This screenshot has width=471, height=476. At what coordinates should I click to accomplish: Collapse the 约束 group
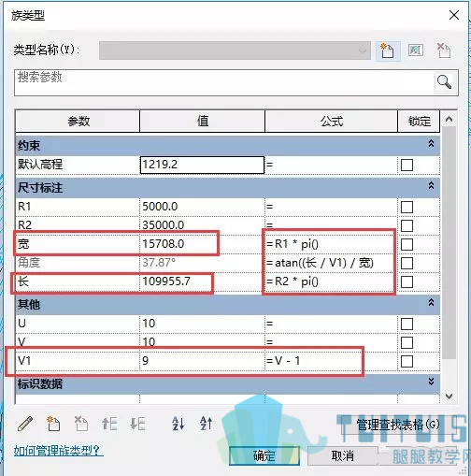[431, 144]
